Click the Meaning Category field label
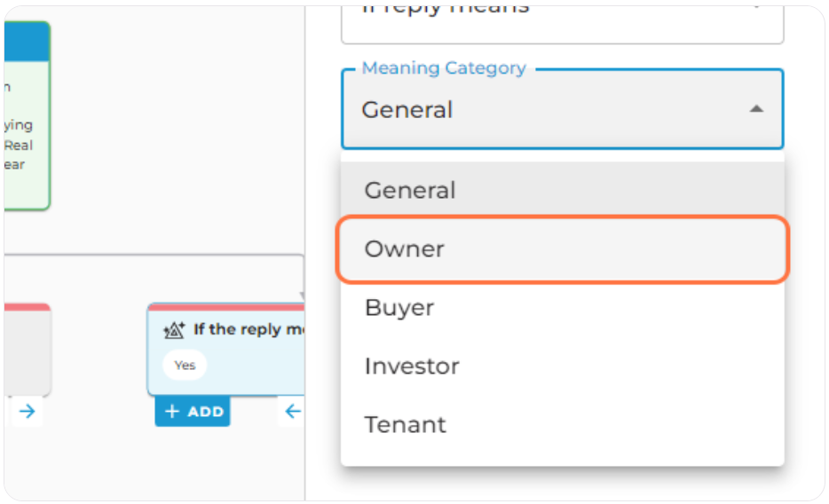829x504 pixels. [444, 68]
